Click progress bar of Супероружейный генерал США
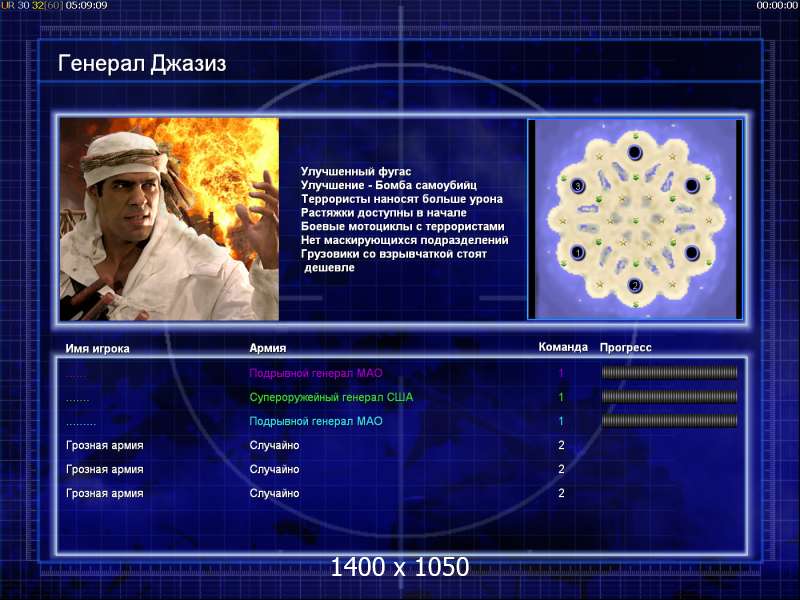This screenshot has height=600, width=800. (669, 396)
